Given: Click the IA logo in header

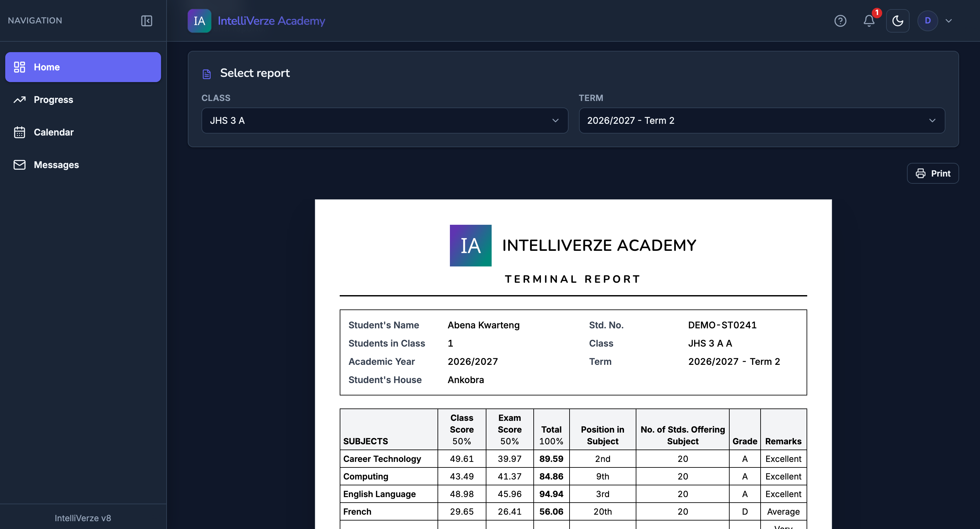Looking at the screenshot, I should click(199, 21).
